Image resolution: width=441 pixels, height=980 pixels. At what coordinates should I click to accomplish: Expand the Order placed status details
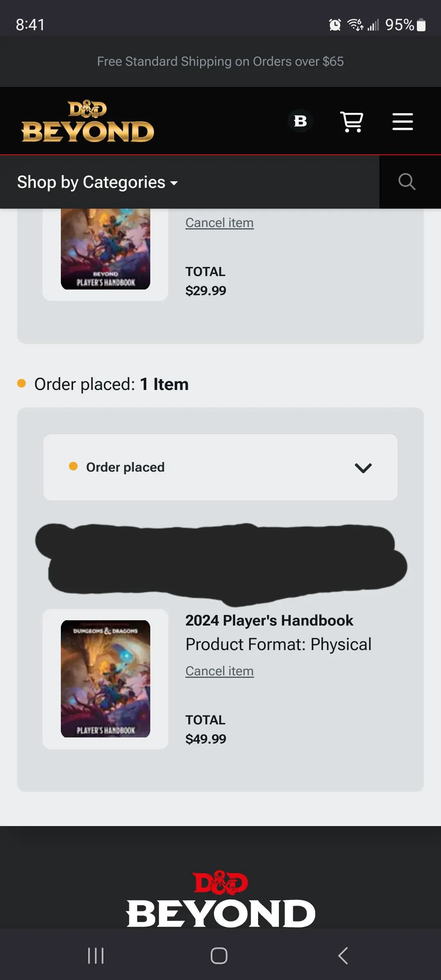coord(220,467)
